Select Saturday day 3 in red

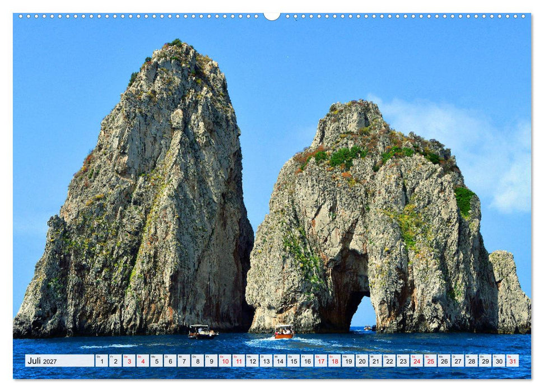point(129,361)
